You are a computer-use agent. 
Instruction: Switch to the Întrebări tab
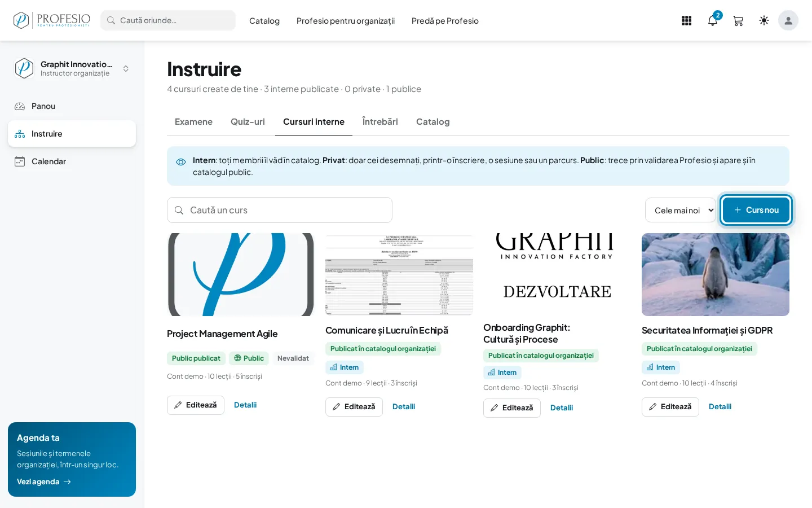380,122
